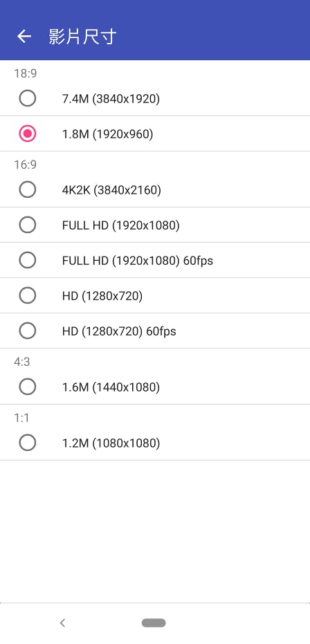Screen dimensions: 310x644
Task: Tap the home pill at bottom
Action: coord(154,623)
